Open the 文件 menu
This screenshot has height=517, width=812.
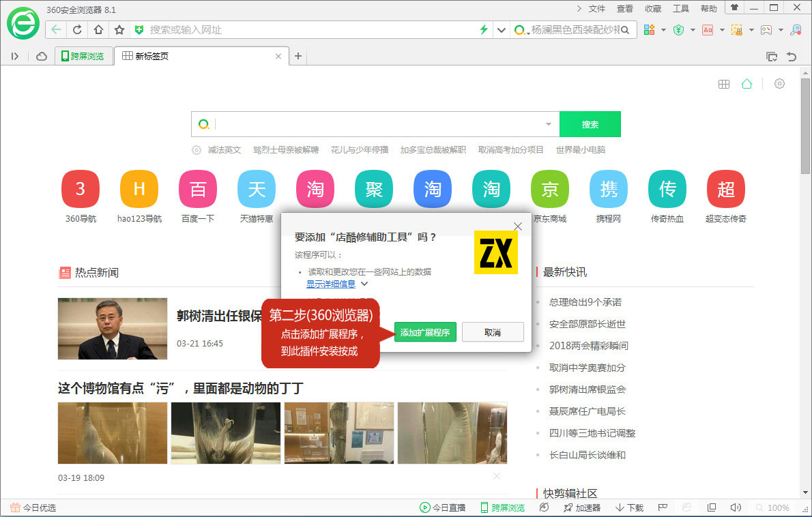(596, 9)
